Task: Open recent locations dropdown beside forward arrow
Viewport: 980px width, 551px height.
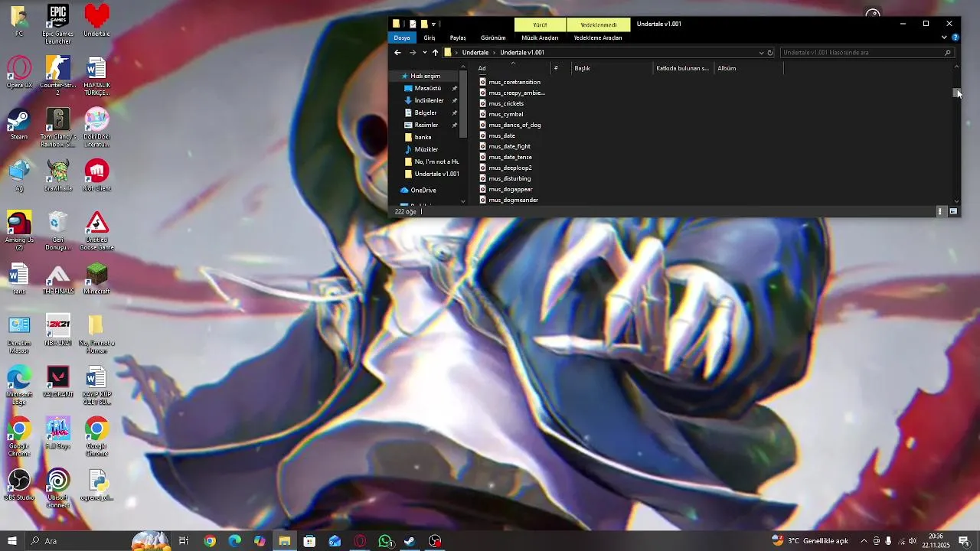Action: click(424, 53)
